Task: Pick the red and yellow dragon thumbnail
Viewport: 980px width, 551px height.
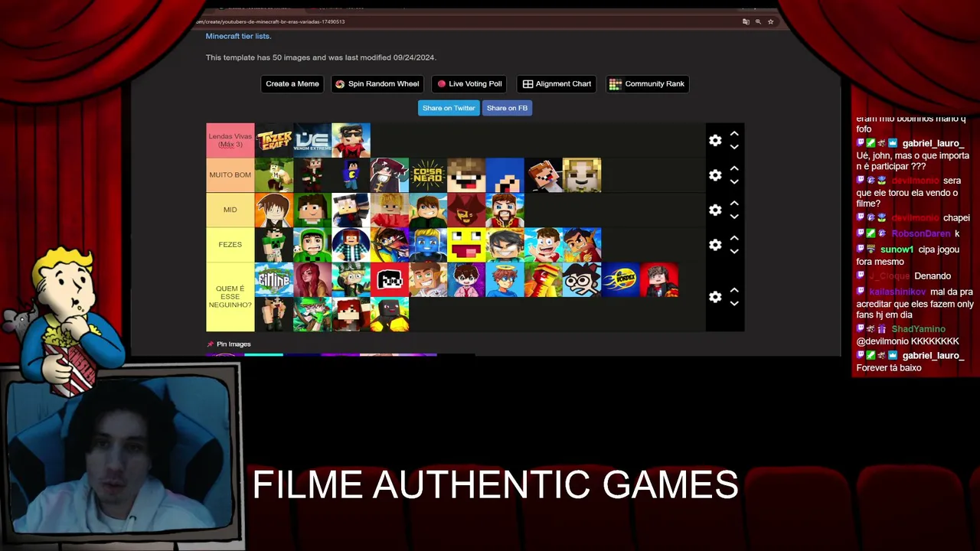Action: pos(544,280)
